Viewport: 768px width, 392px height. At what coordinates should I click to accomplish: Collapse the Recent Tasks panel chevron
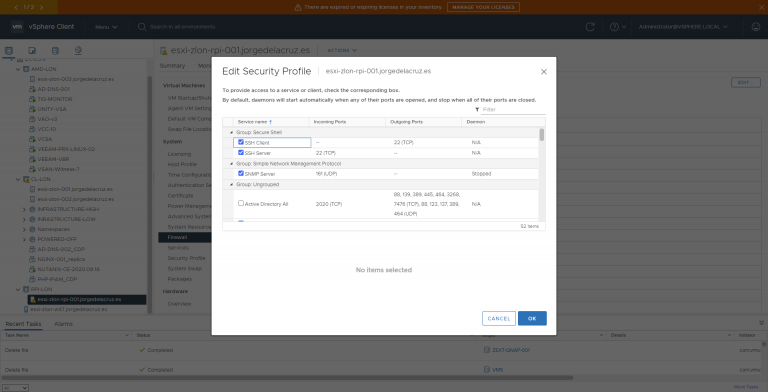[x=761, y=323]
